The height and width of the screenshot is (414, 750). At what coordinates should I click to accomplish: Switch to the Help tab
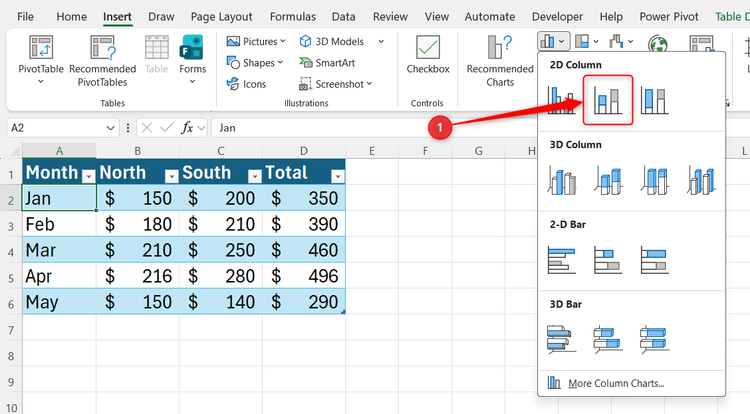pyautogui.click(x=611, y=17)
